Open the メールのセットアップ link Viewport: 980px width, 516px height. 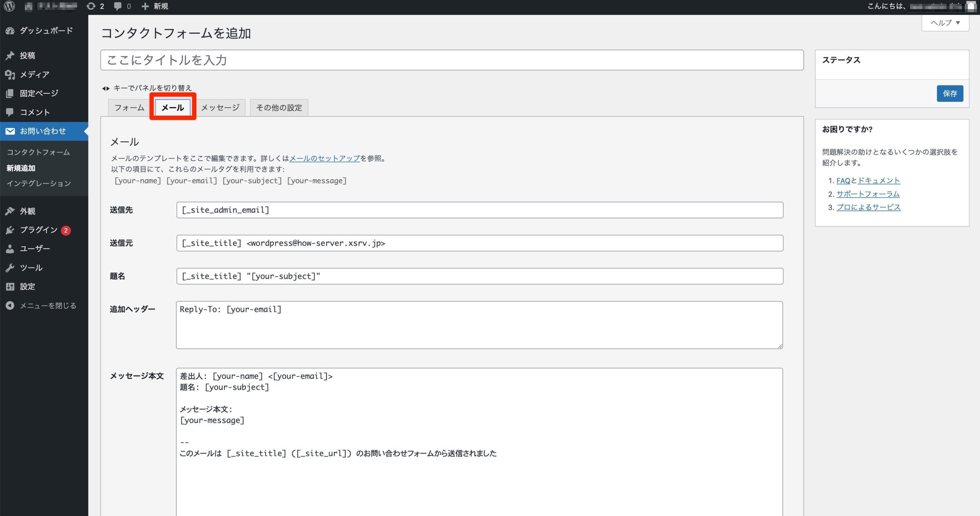pos(324,158)
